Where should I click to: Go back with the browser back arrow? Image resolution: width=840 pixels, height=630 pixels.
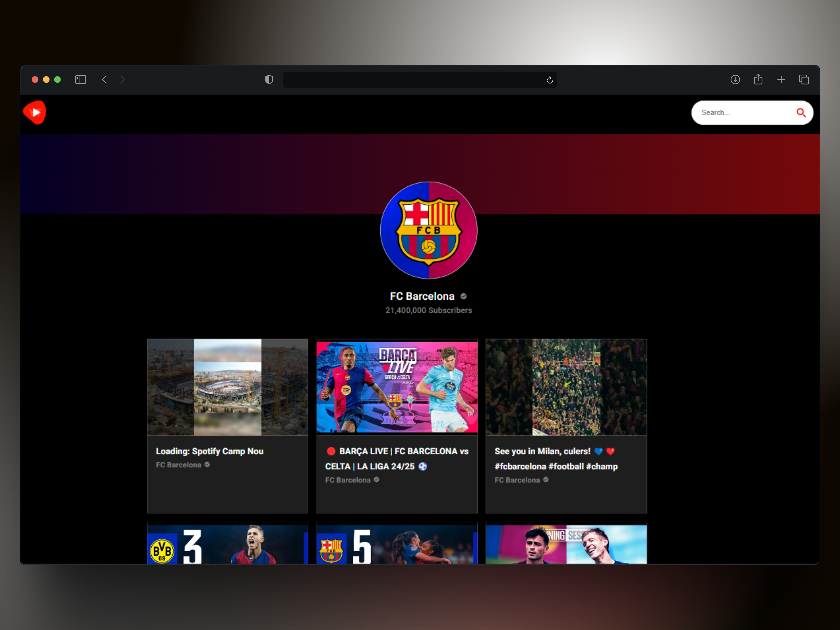[105, 80]
